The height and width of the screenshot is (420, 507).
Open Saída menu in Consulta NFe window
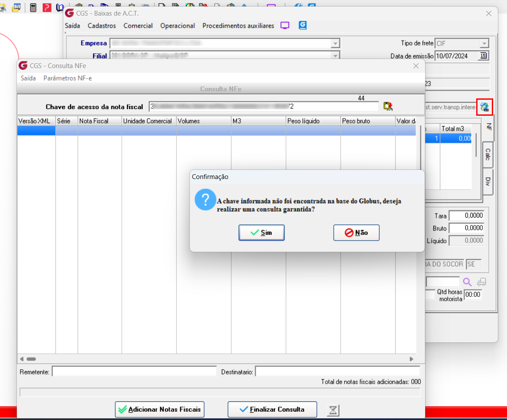[28, 78]
